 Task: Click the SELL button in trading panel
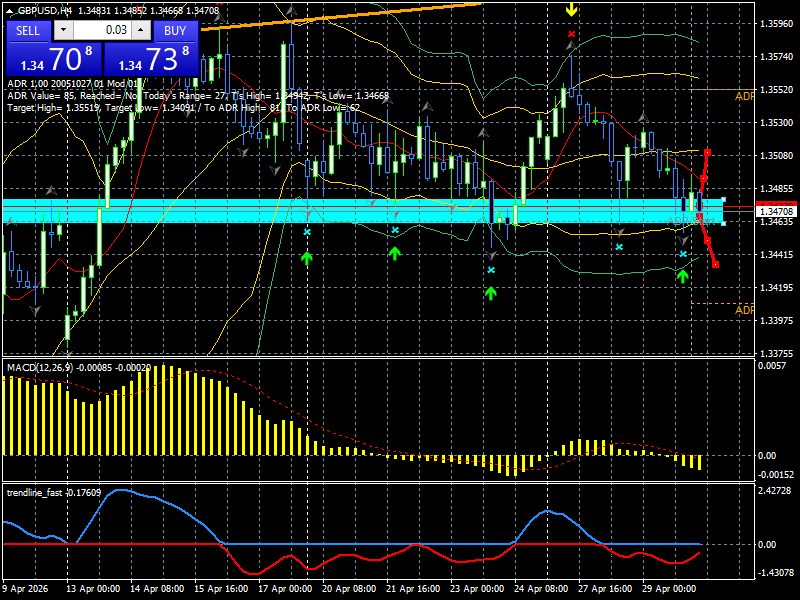pos(28,31)
